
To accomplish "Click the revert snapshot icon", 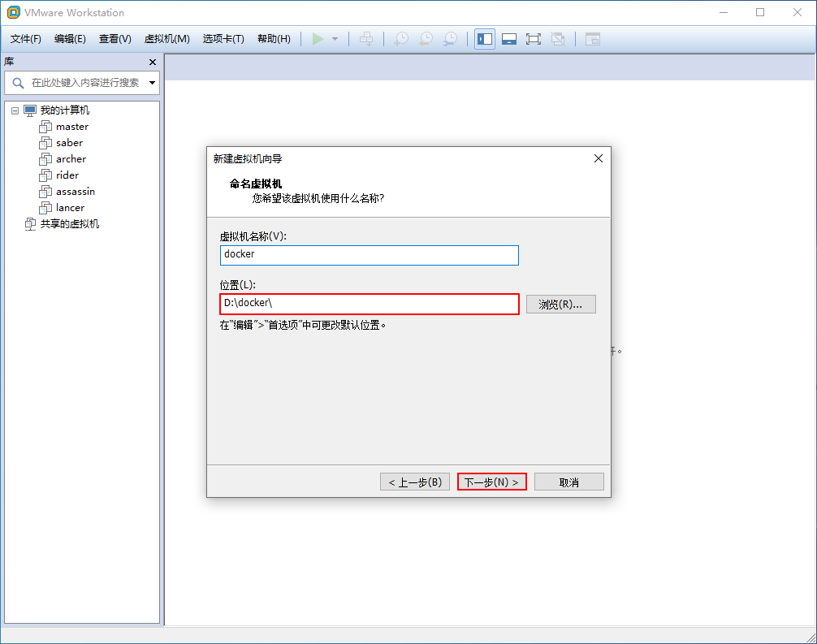I will [426, 39].
